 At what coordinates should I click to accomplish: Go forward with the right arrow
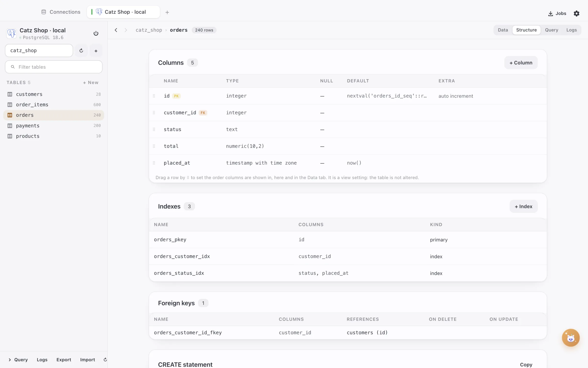[x=126, y=30]
